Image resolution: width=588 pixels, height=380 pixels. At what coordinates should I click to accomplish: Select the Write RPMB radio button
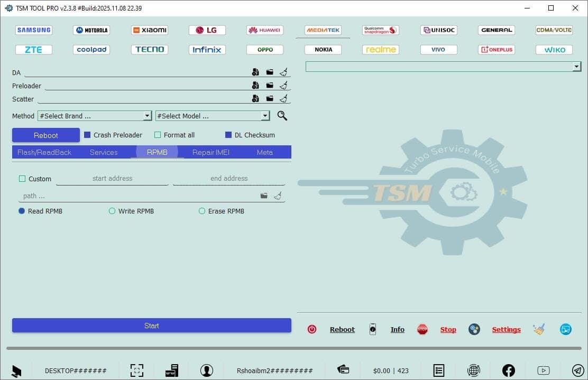point(112,211)
